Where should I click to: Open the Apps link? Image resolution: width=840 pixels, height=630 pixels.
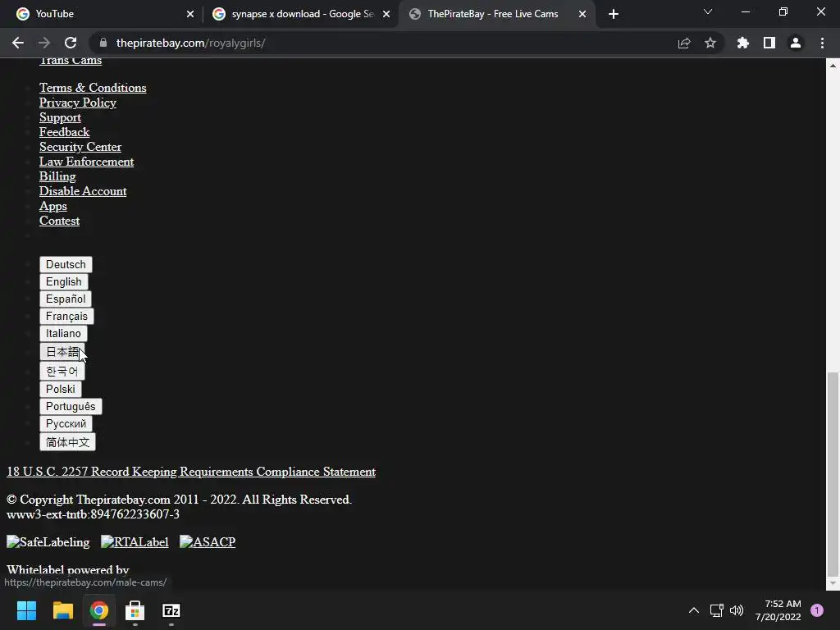[53, 206]
